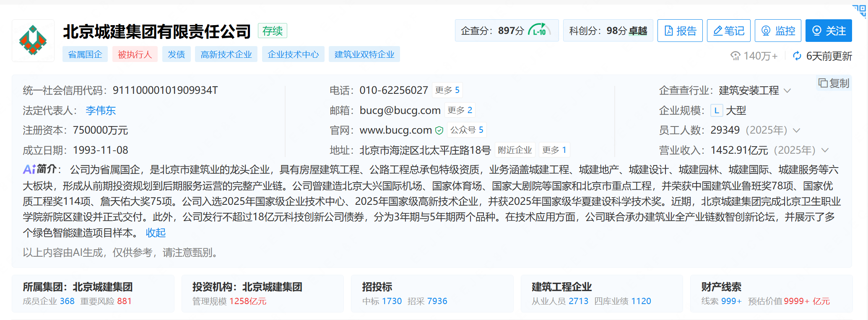This screenshot has width=868, height=320.
Task: Click the 企业技术中心 tag
Action: click(294, 54)
